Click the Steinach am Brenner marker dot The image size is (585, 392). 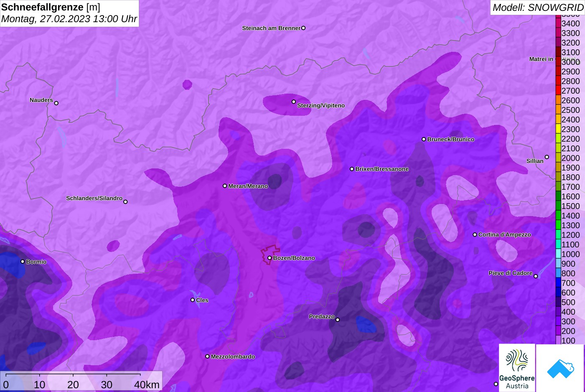(303, 28)
